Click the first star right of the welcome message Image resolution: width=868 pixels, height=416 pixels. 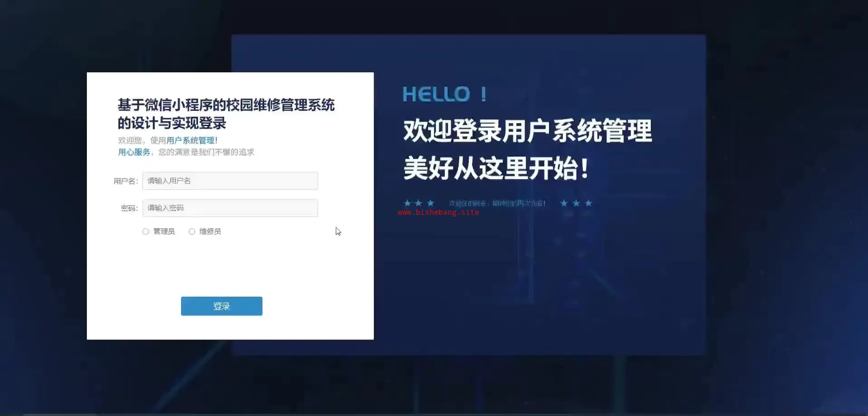click(x=564, y=203)
